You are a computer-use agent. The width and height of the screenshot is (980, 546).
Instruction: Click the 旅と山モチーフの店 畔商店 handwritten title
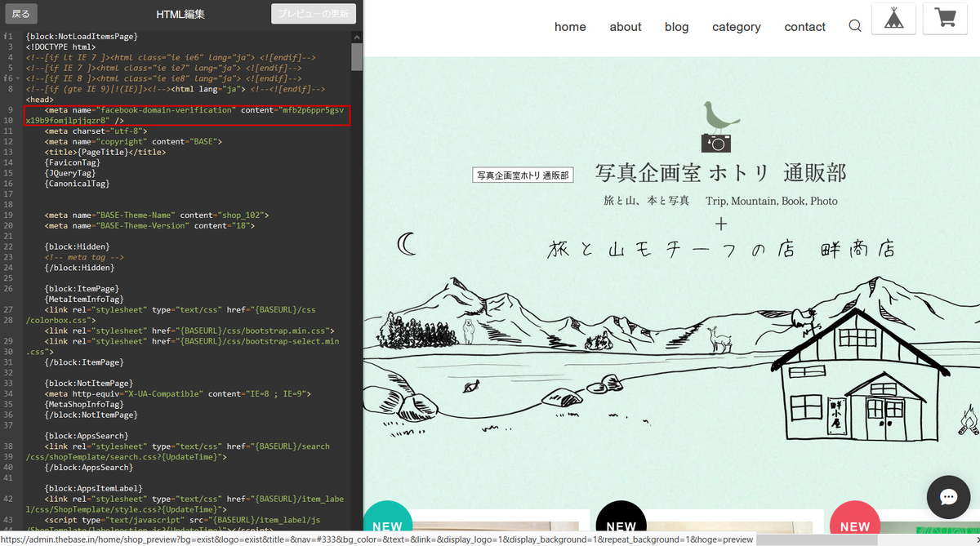(x=721, y=249)
